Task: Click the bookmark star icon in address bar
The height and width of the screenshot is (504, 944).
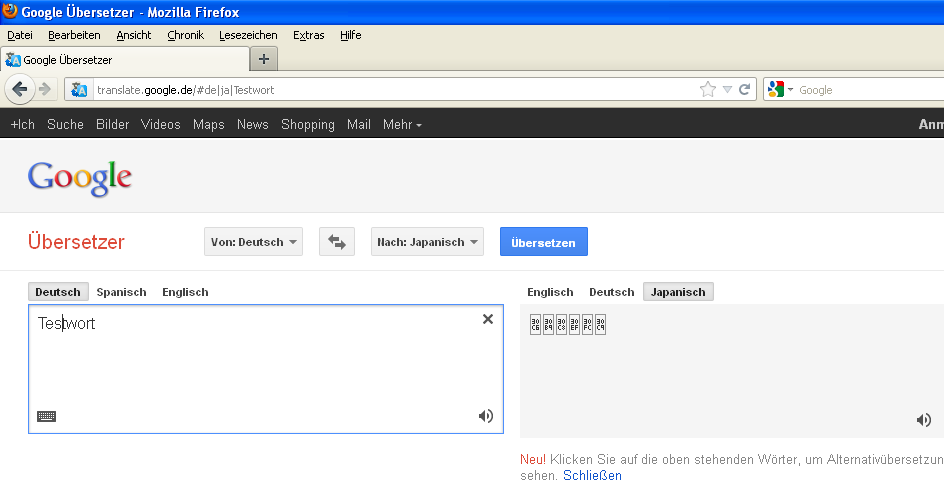Action: pos(708,90)
